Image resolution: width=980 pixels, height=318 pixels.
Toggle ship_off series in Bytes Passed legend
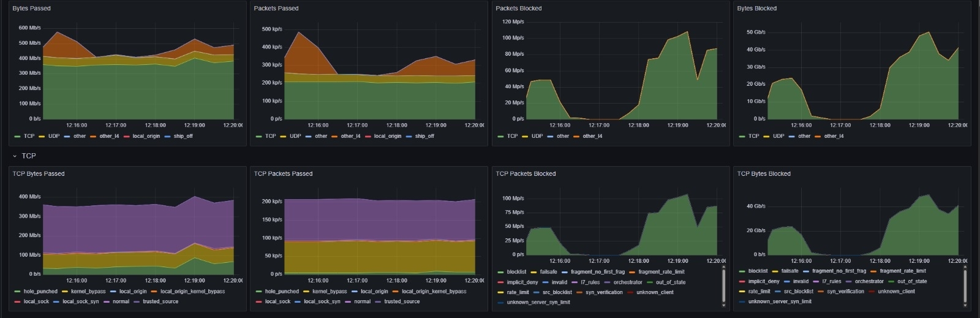click(183, 136)
